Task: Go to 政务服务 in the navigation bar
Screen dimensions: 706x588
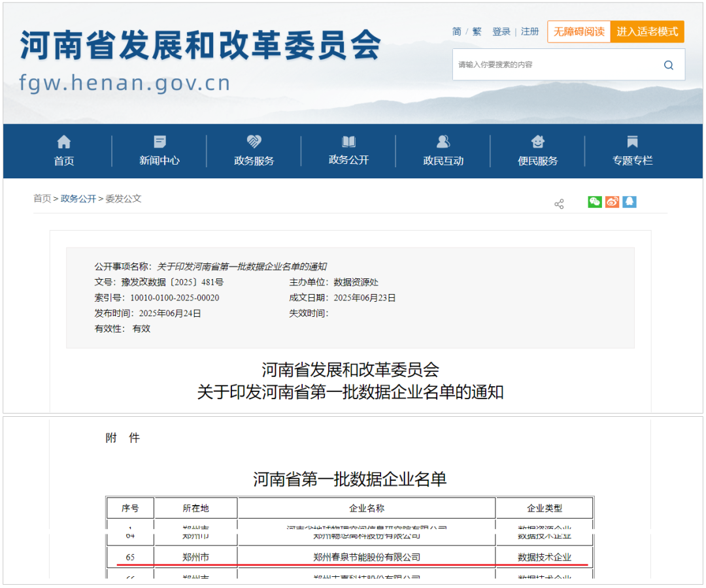Action: [254, 151]
